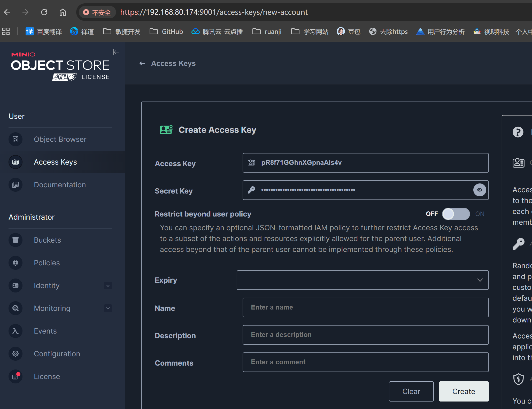Click the Create button

464,391
